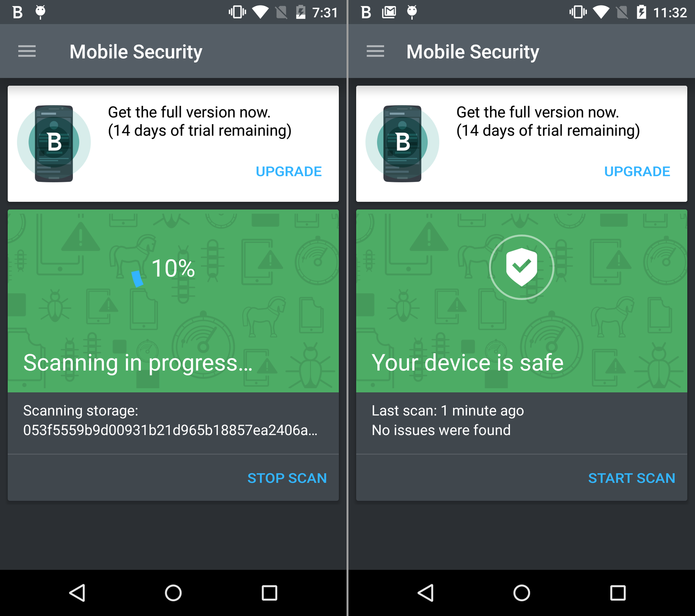This screenshot has width=695, height=616.
Task: Tap Home navigation button on right screen
Action: (522, 593)
